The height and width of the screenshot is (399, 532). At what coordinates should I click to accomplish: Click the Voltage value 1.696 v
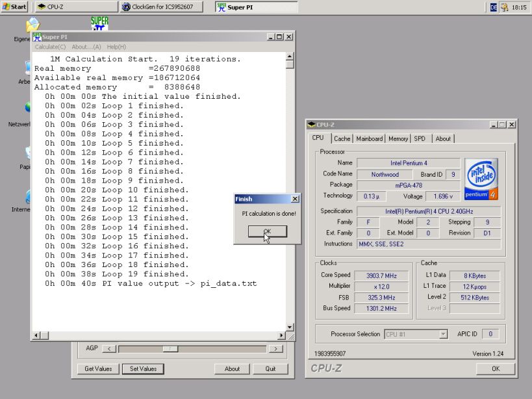(443, 196)
